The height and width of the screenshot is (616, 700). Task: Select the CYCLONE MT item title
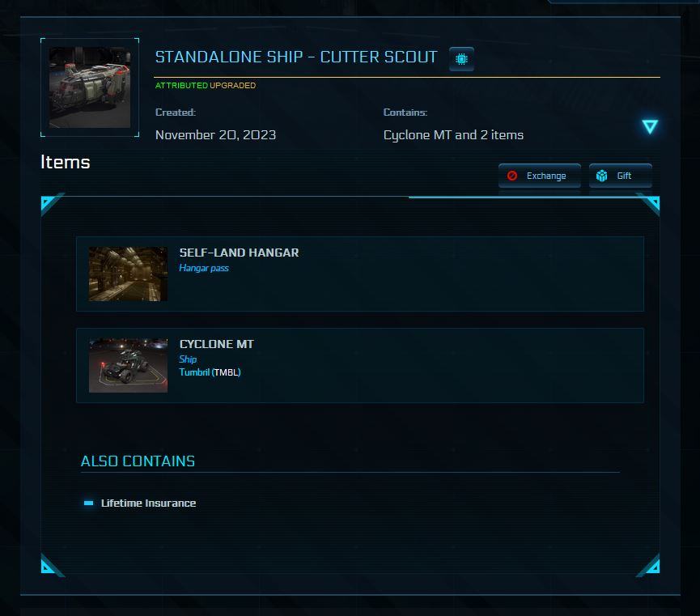click(x=216, y=344)
